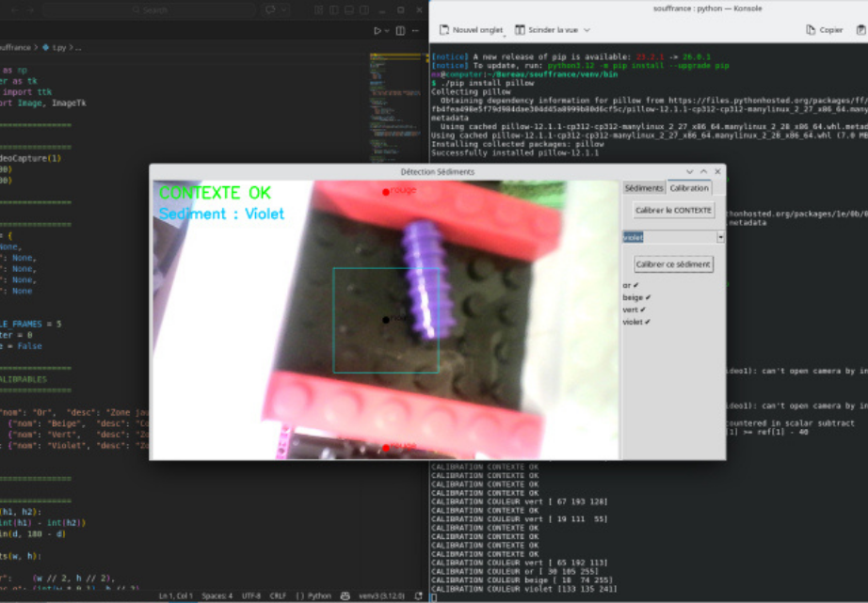The height and width of the screenshot is (603, 868).
Task: Click the top red 'rouge' marker dot
Action: 386,192
